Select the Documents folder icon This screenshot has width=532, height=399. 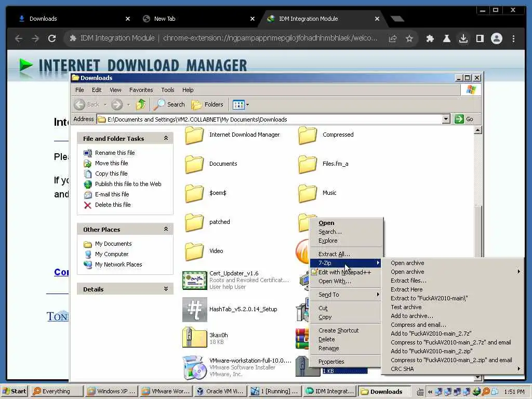194,164
